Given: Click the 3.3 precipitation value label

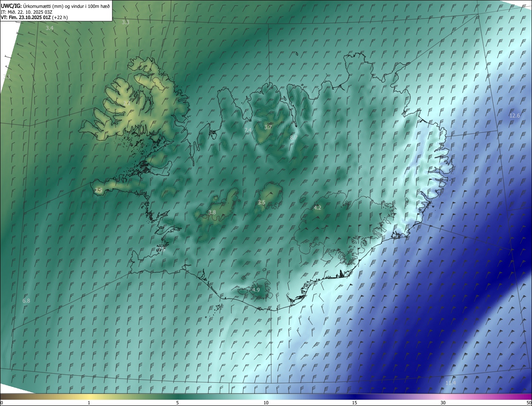Looking at the screenshot, I should click(126, 22).
